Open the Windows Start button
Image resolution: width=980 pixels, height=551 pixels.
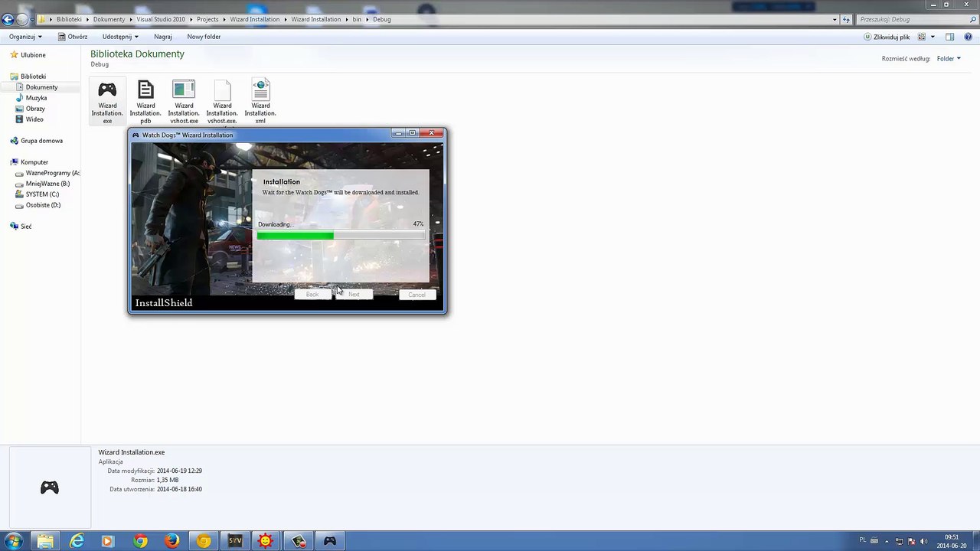14,541
